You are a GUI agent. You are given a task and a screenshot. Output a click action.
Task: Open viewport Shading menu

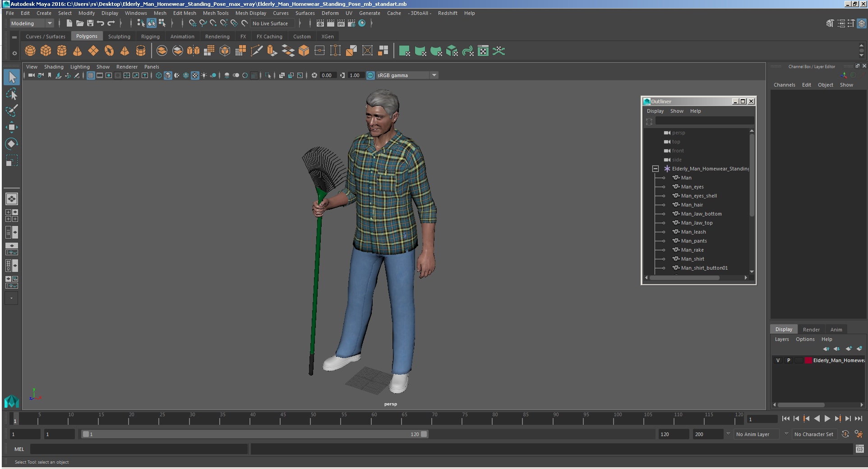click(54, 67)
